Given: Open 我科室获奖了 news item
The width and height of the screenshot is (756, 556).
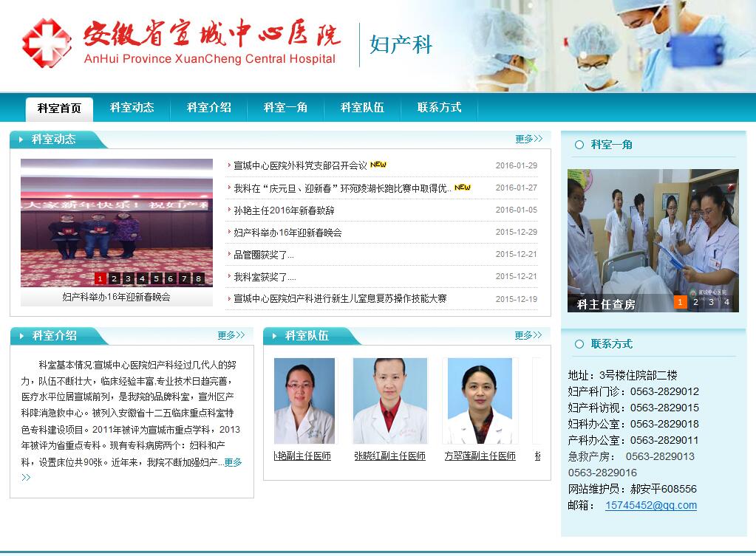Looking at the screenshot, I should pyautogui.click(x=265, y=277).
